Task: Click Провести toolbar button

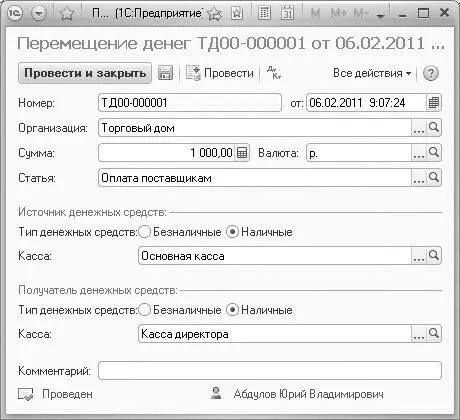Action: tap(220, 73)
